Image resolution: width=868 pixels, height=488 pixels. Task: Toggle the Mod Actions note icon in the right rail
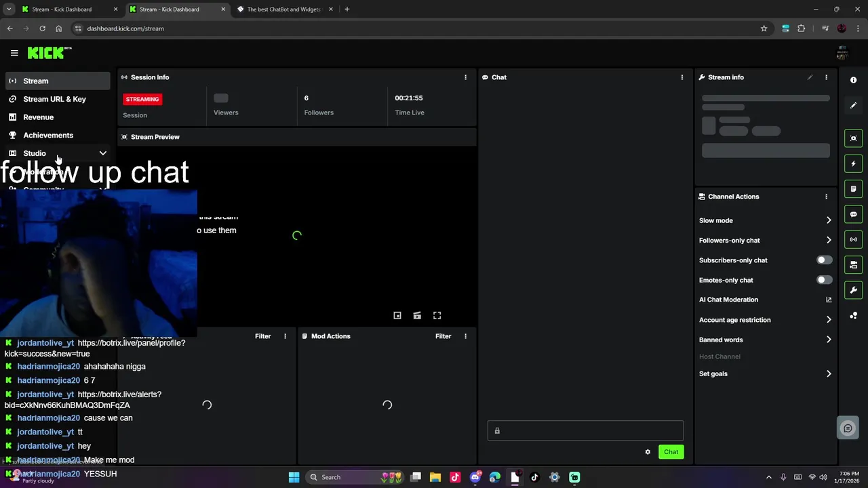[854, 188]
